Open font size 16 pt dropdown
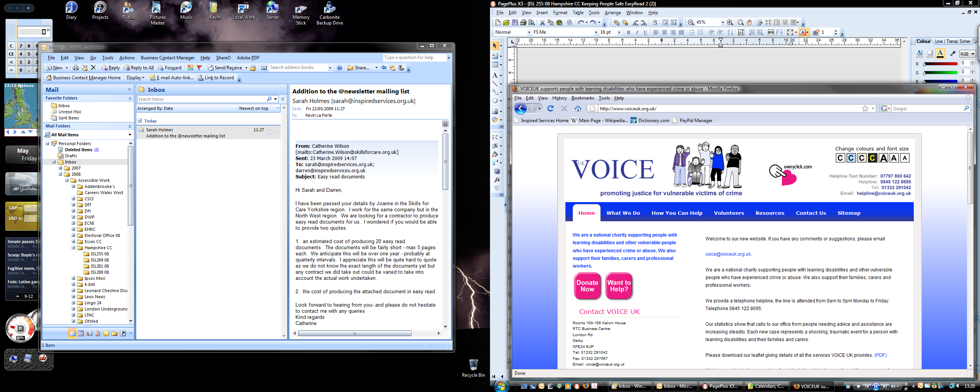 619,33
